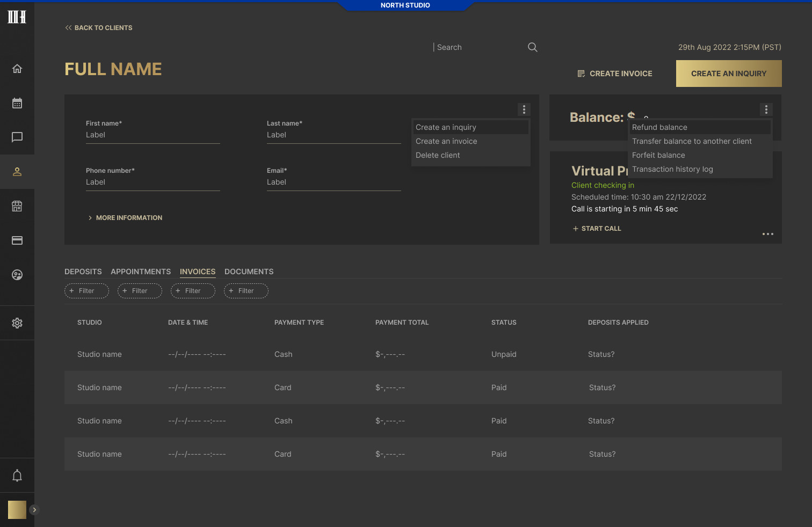Open notifications bell in the sidebar
Image resolution: width=812 pixels, height=527 pixels.
17,475
